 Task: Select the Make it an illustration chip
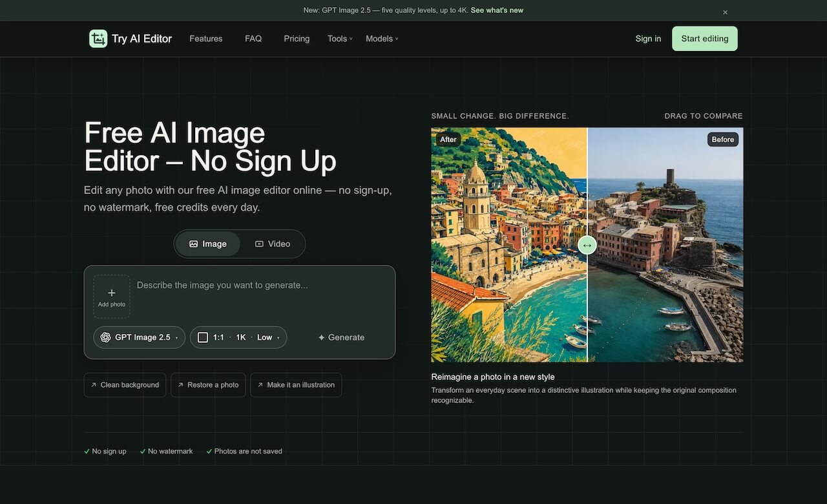click(x=296, y=385)
